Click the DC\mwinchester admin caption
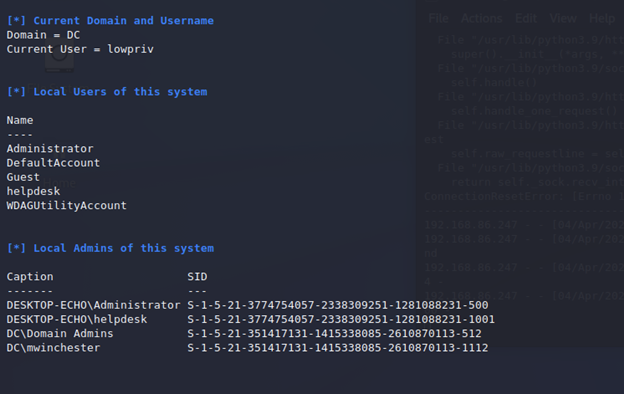This screenshot has width=624, height=394. [x=53, y=348]
